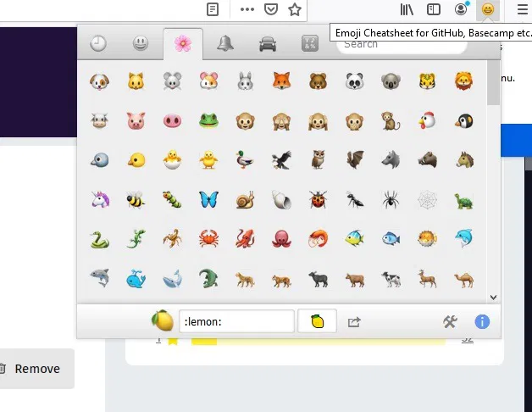Pick the mallard duck emoji
The height and width of the screenshot is (412, 532).
(x=245, y=160)
